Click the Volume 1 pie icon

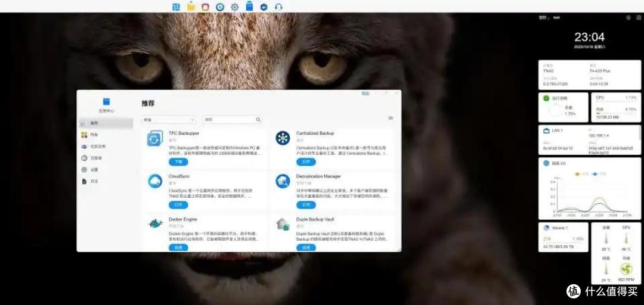tap(546, 228)
